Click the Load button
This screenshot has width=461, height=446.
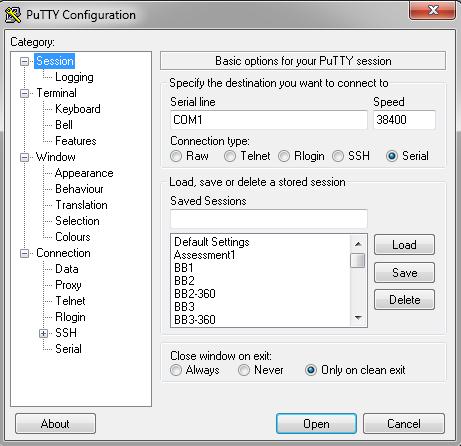point(404,245)
